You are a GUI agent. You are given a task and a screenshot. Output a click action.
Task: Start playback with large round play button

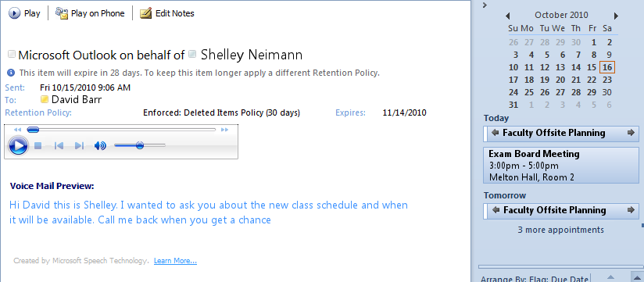click(x=18, y=145)
